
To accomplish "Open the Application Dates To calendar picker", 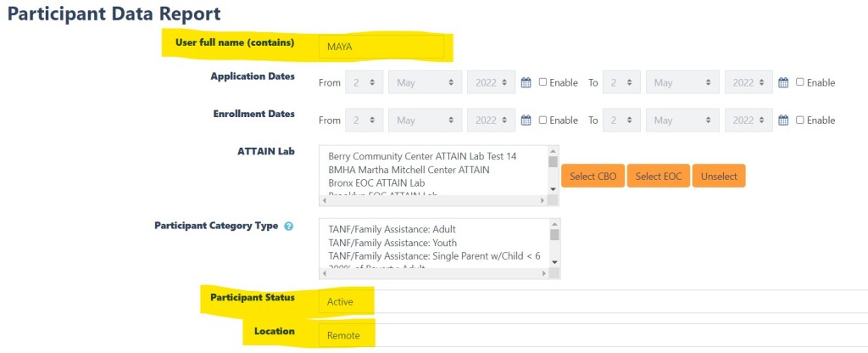I will pyautogui.click(x=783, y=82).
